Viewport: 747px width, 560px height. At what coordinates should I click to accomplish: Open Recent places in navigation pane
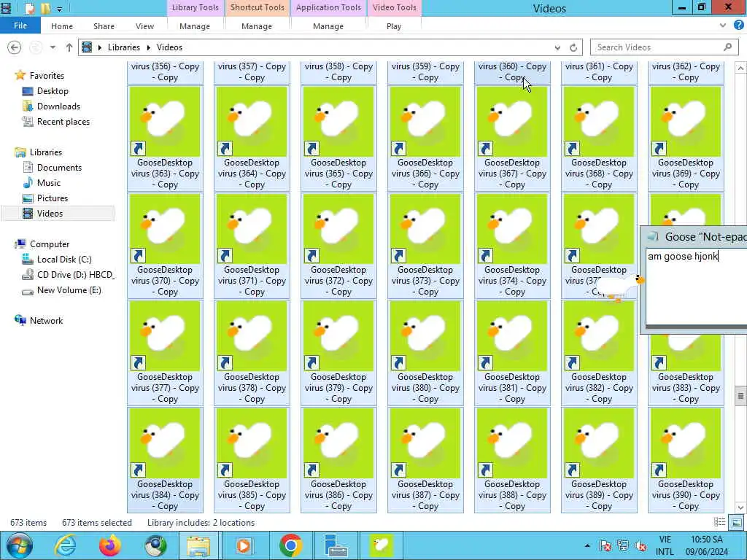point(63,122)
